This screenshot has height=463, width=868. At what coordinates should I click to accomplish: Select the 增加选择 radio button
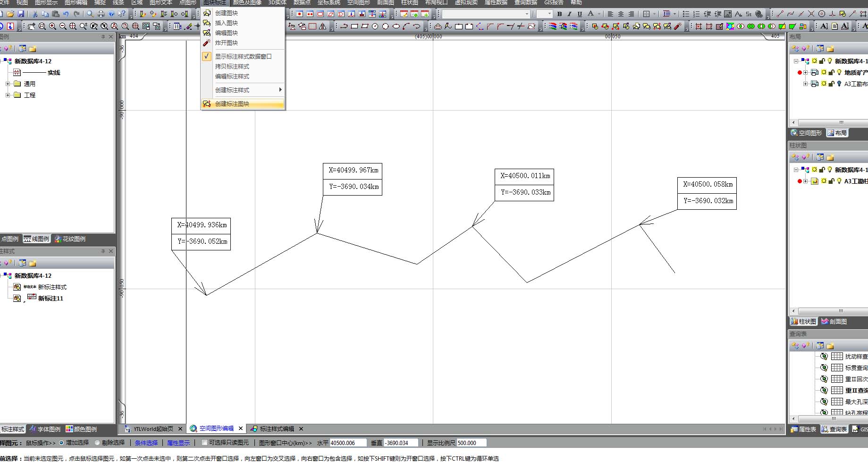(x=61, y=443)
